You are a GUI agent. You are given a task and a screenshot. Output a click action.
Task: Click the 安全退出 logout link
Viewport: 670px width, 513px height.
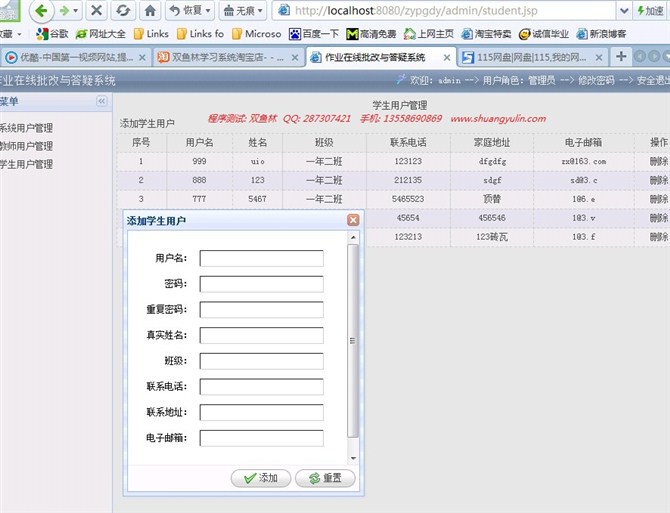pyautogui.click(x=653, y=80)
